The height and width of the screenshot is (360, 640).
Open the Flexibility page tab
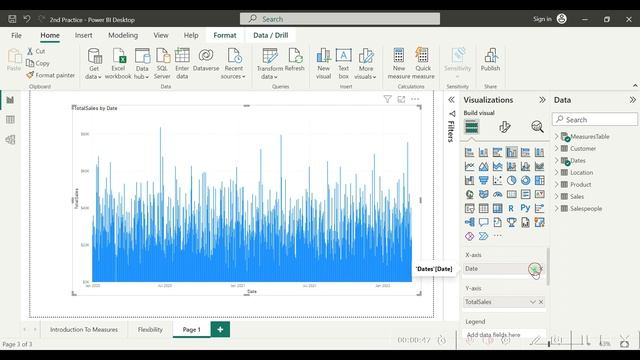click(150, 329)
